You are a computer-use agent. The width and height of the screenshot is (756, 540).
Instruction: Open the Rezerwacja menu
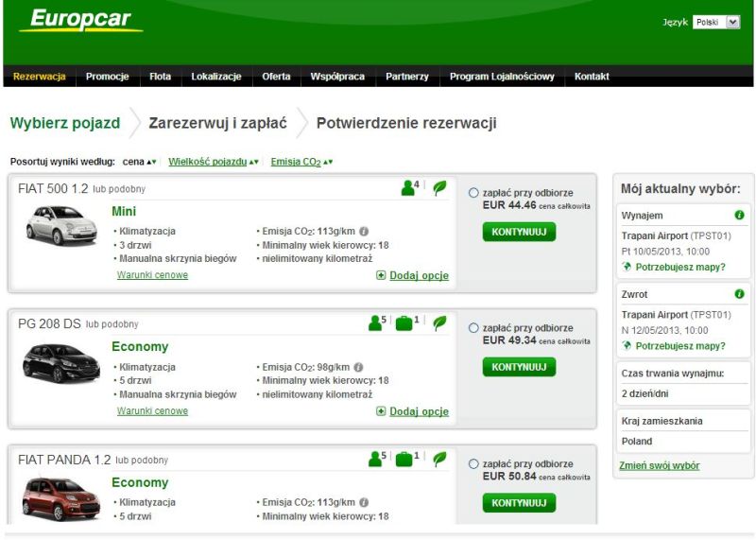point(39,77)
